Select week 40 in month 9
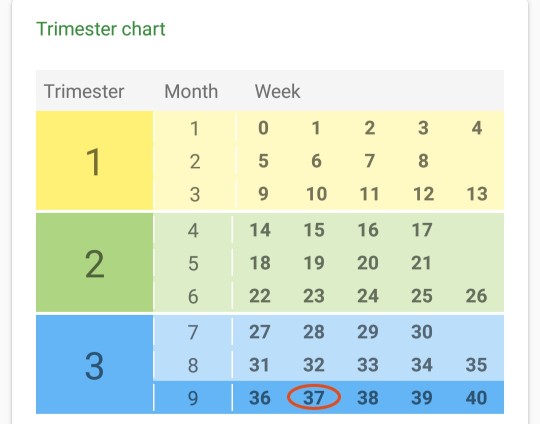The image size is (540, 424). click(476, 397)
